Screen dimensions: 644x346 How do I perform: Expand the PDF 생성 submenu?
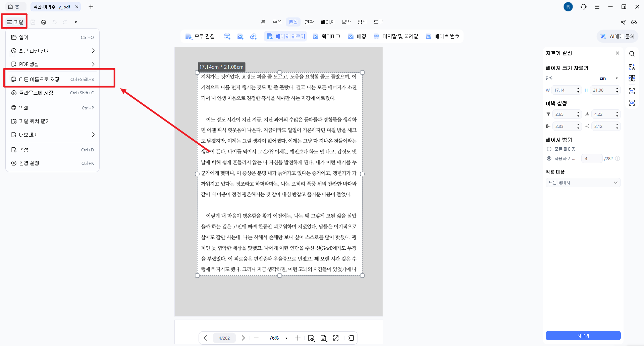[x=53, y=64]
